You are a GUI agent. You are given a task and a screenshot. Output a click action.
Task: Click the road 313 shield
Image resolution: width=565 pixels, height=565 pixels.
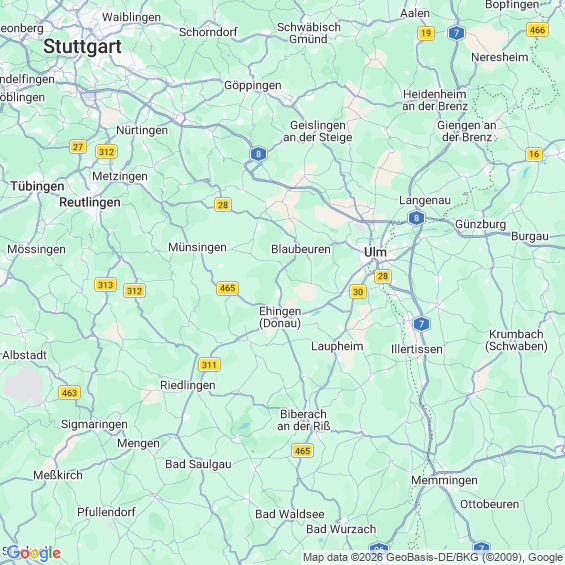(x=105, y=285)
